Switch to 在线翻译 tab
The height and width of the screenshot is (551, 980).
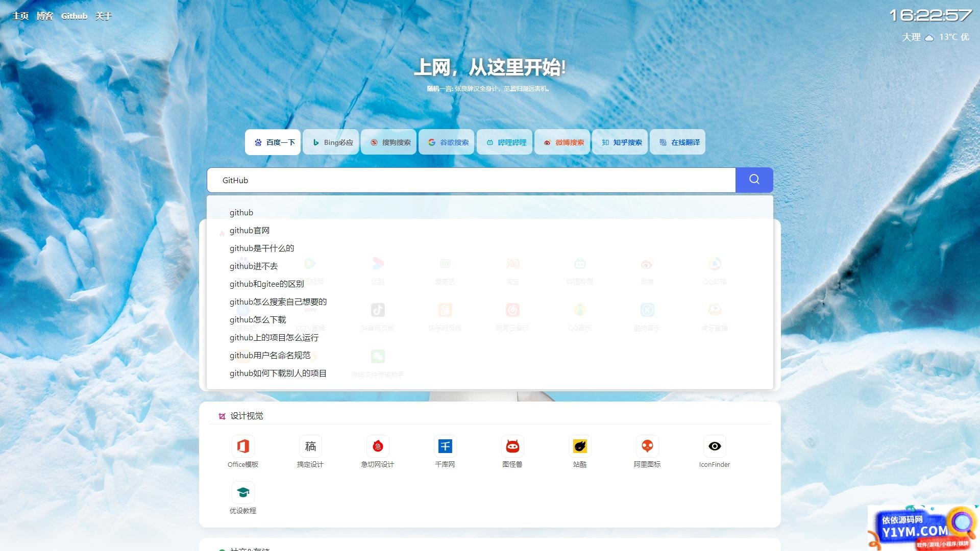pyautogui.click(x=678, y=142)
